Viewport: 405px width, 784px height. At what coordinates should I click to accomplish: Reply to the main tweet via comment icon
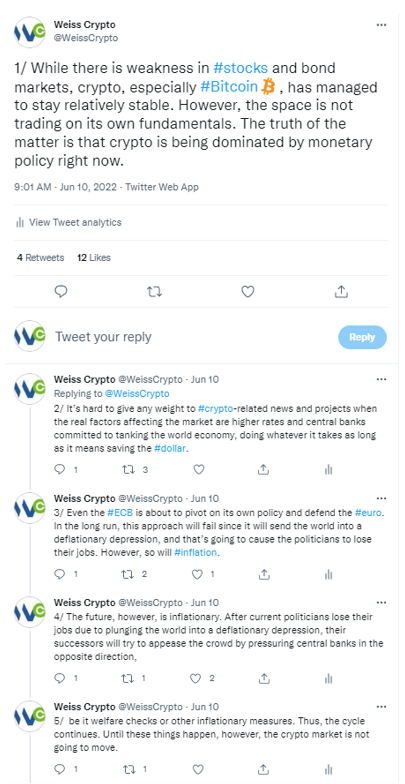coord(60,292)
